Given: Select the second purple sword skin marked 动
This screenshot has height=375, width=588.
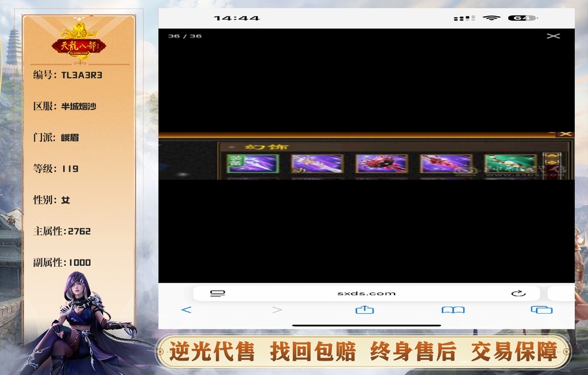Looking at the screenshot, I should point(317,164).
